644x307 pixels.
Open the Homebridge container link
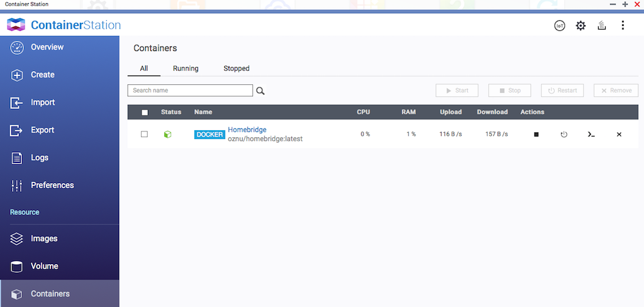pos(247,130)
